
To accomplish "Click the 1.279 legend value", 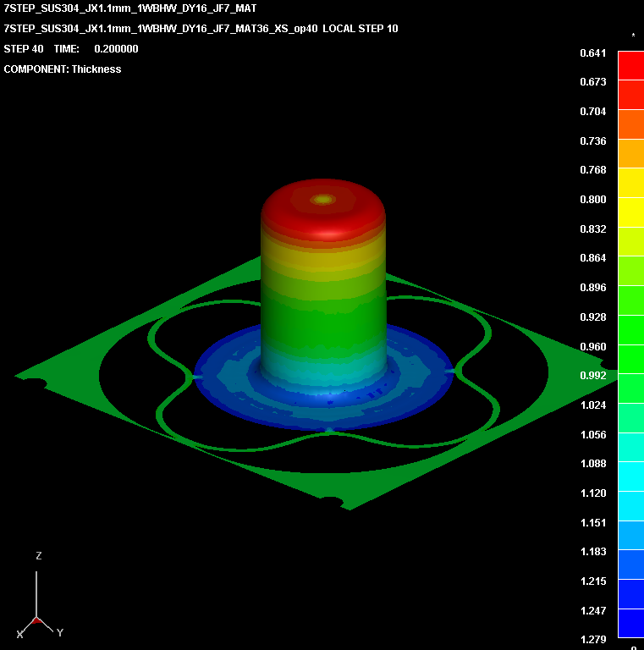I will click(x=592, y=640).
